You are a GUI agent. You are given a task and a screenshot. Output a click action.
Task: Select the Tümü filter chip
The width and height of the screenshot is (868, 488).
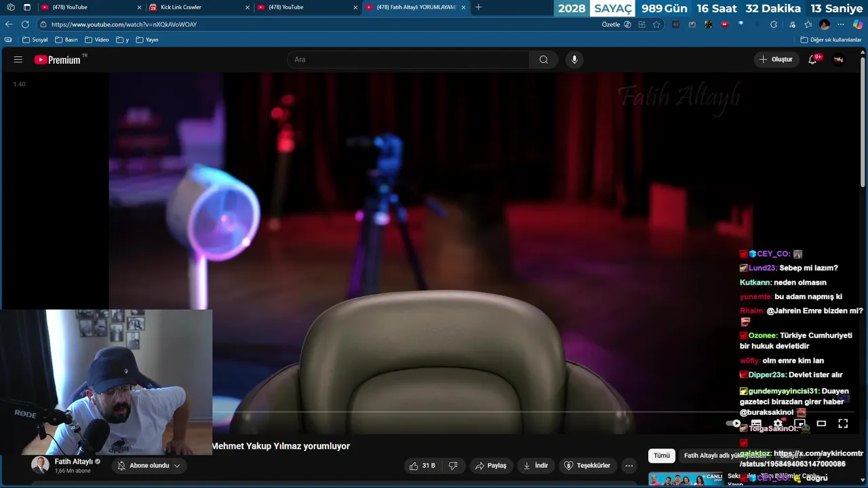(662, 456)
